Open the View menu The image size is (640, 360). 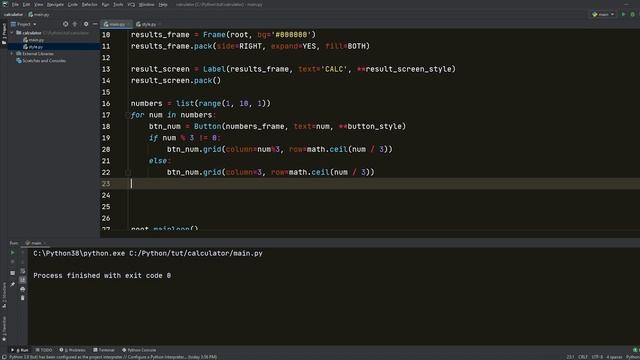tap(39, 4)
